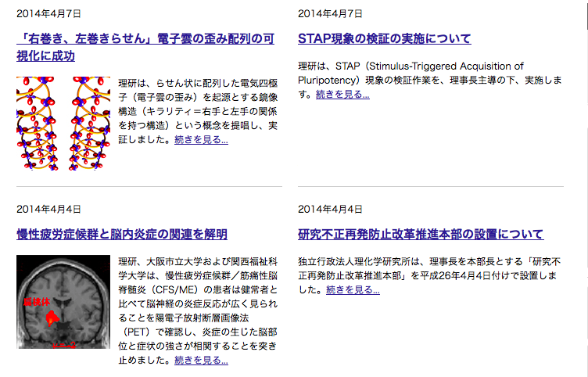This screenshot has width=588, height=377.
Task: Click 続きを見る link in the electron cloud helix article
Action: [201, 140]
